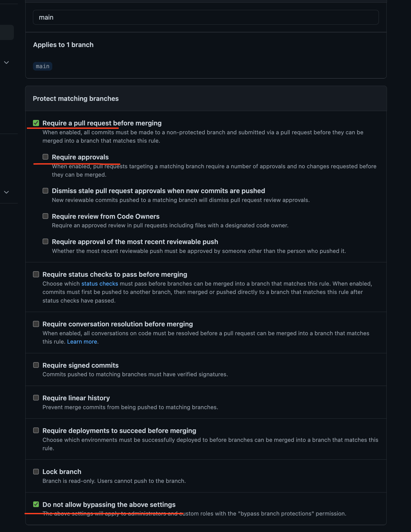Expand the upper chevron in the left sidebar
411x532 pixels.
click(x=7, y=62)
